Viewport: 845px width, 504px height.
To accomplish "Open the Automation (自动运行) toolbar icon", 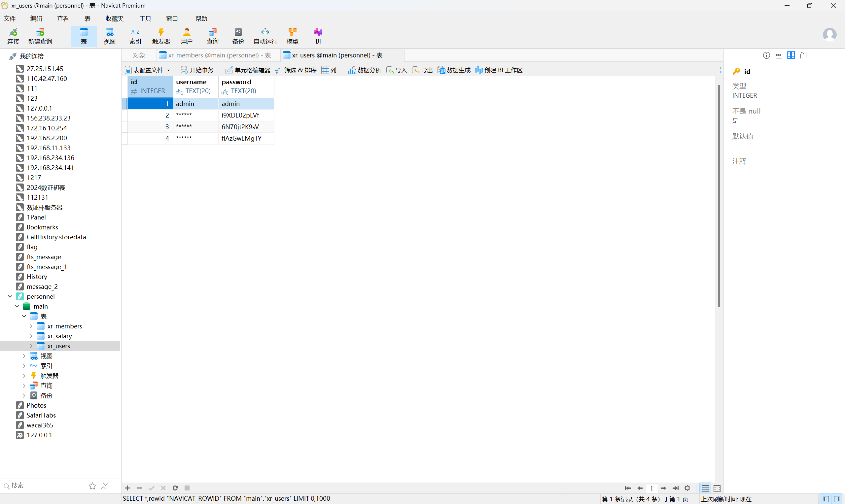I will [265, 36].
